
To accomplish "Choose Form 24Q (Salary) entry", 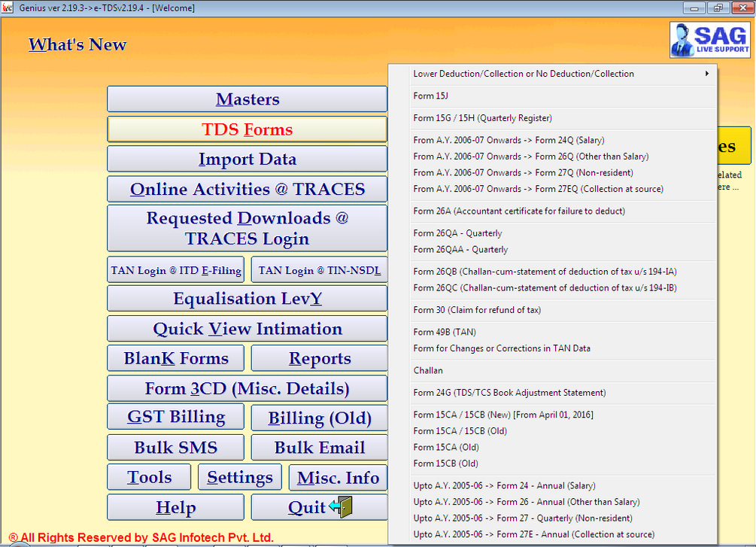I will click(x=553, y=140).
